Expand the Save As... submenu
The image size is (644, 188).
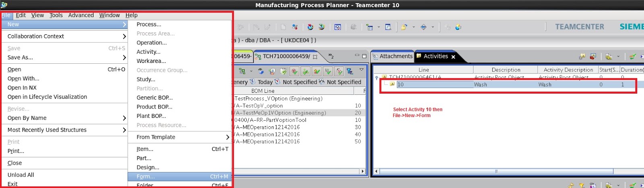tap(64, 58)
